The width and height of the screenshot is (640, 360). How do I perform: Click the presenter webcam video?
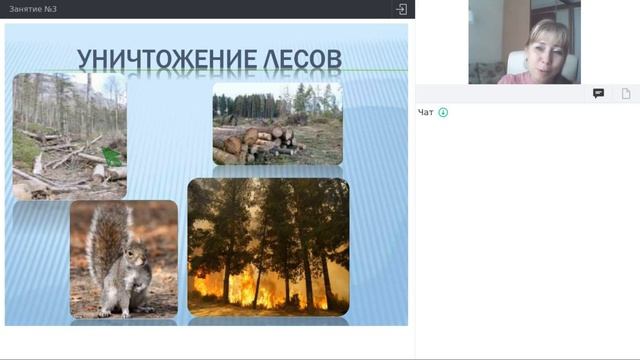point(524,42)
